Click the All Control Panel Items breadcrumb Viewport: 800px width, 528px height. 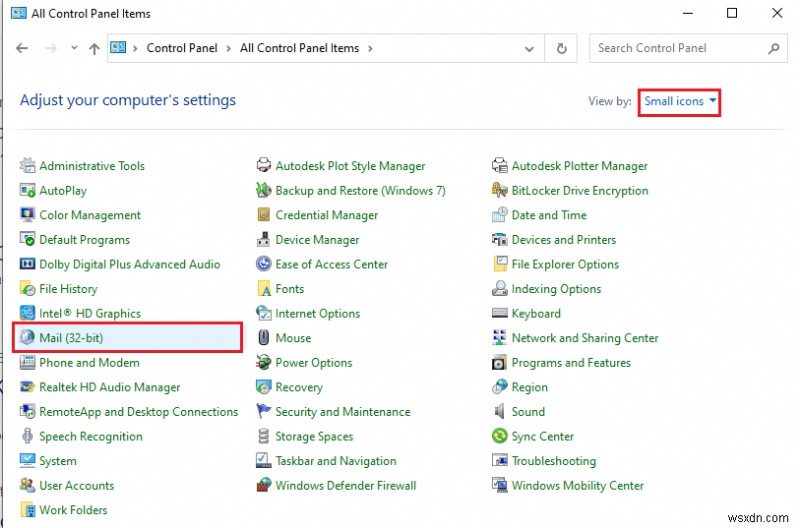299,48
